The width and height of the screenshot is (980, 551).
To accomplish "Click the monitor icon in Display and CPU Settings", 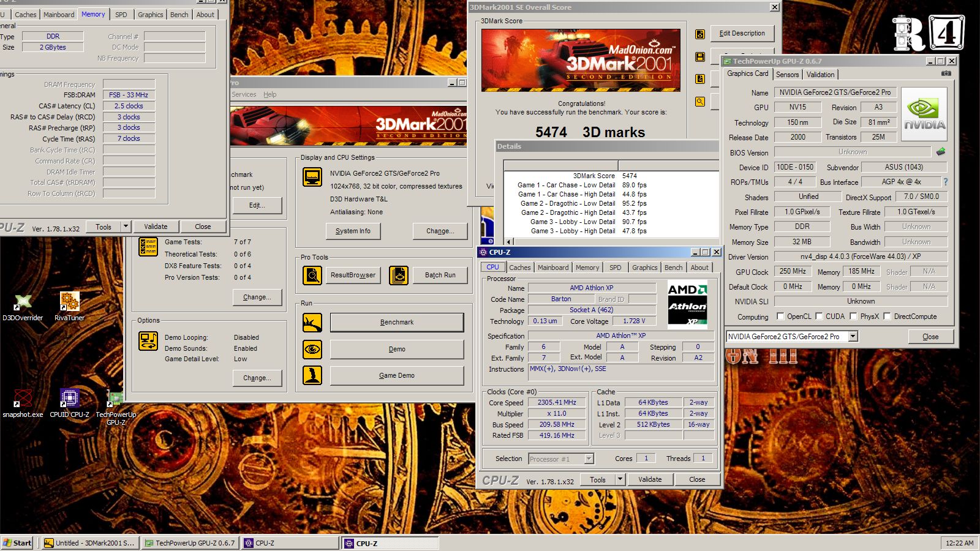I will coord(312,177).
